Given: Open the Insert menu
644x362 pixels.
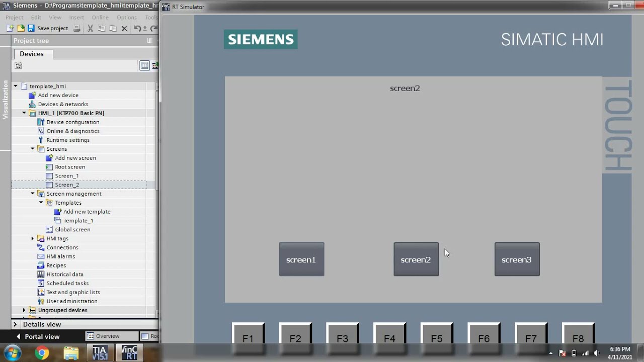Looking at the screenshot, I should pos(76,17).
